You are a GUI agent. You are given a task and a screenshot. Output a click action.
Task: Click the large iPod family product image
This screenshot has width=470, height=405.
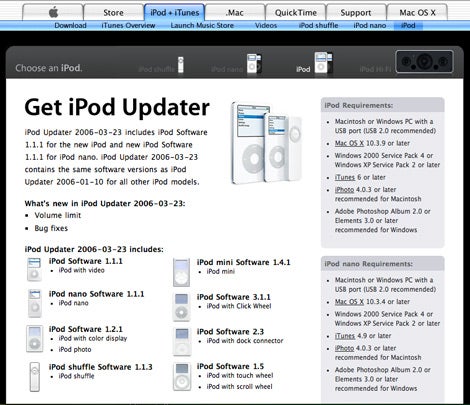(x=267, y=143)
